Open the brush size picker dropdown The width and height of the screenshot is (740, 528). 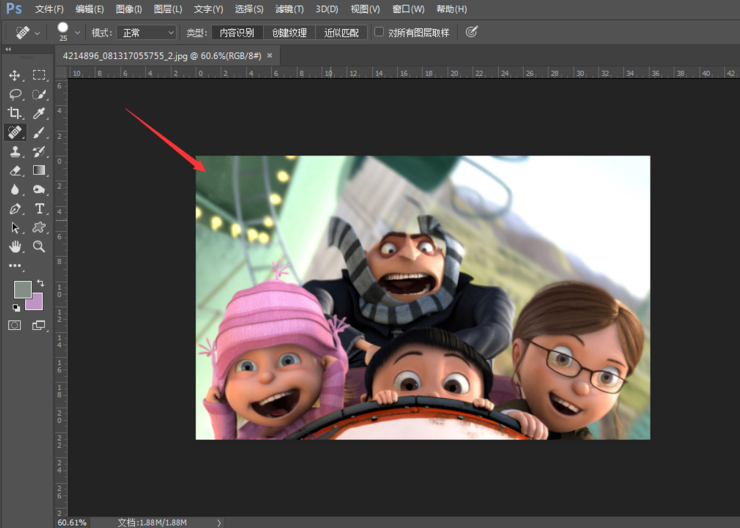77,33
